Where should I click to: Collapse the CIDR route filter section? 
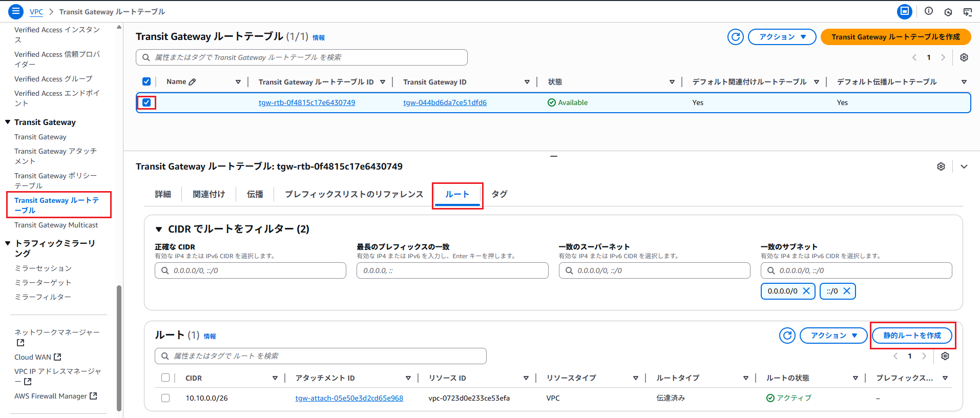pos(159,229)
